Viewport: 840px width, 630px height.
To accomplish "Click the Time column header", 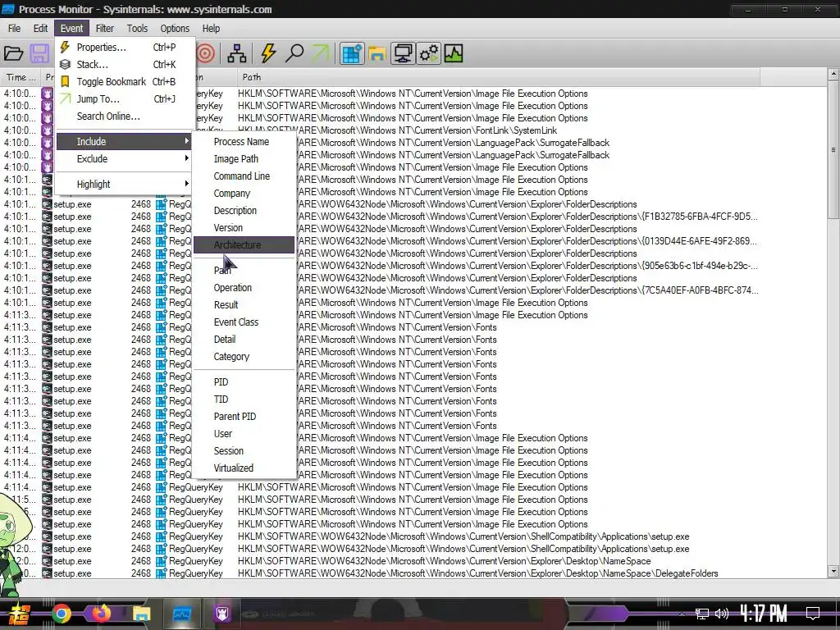I will (21, 77).
